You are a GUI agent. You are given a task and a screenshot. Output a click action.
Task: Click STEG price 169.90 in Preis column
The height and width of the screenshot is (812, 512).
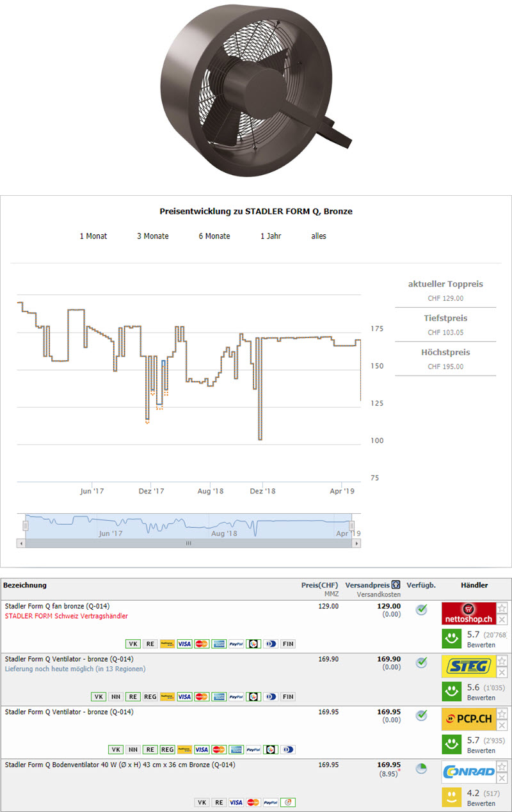coord(328,659)
